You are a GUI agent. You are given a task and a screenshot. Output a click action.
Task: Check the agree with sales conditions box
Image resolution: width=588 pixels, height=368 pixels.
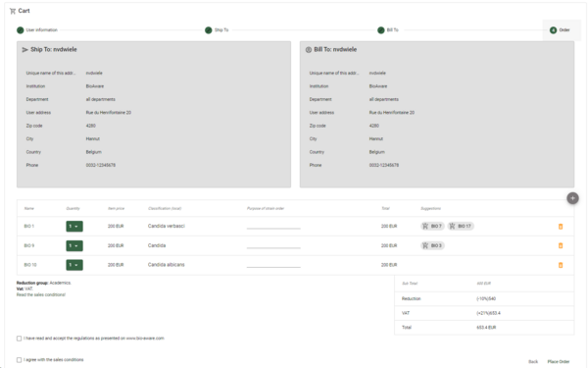click(20, 360)
